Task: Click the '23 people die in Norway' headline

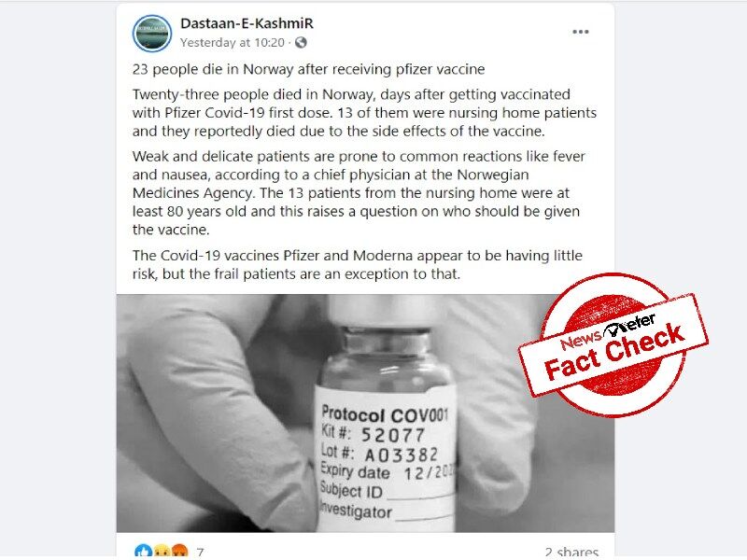Action: point(308,69)
